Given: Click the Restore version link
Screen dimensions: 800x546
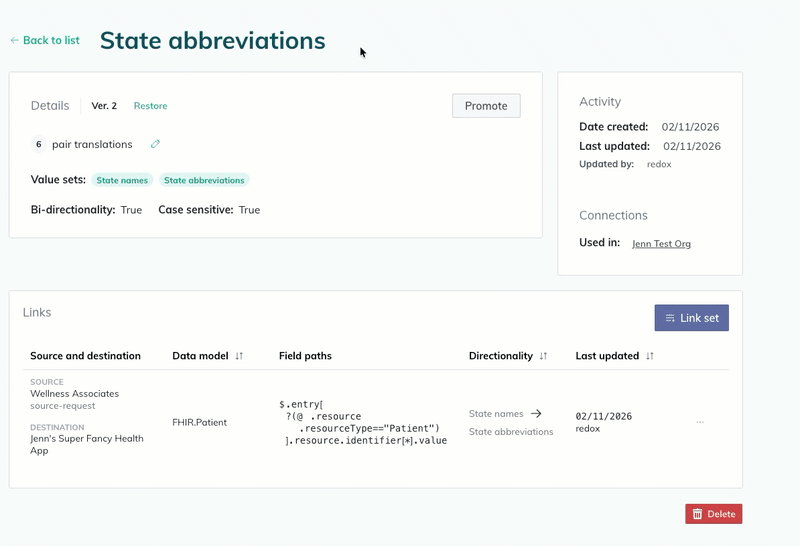Looking at the screenshot, I should click(151, 106).
